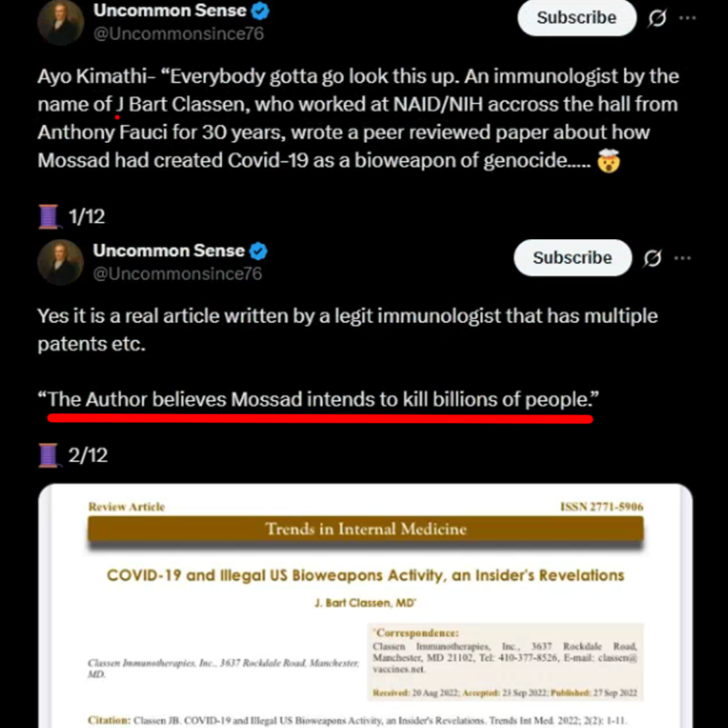Click the thread spool emoji beside 2/12
This screenshot has width=728, height=728.
point(49,456)
